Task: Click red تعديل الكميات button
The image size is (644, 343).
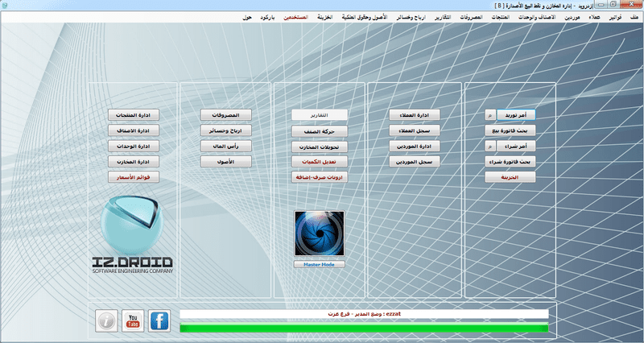Action: 320,162
